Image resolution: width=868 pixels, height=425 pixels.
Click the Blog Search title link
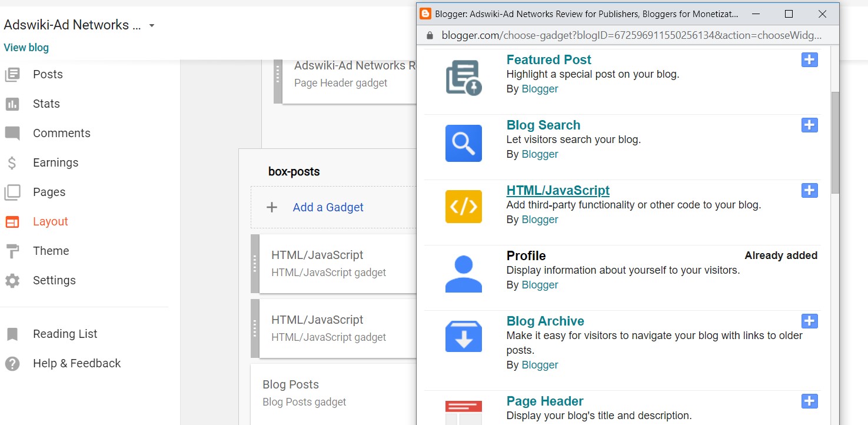pyautogui.click(x=543, y=125)
